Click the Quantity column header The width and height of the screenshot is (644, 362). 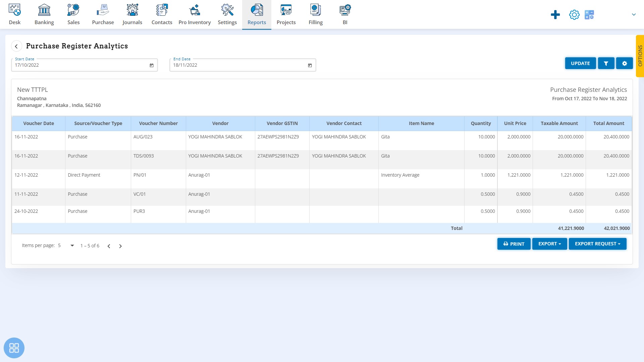click(x=481, y=123)
